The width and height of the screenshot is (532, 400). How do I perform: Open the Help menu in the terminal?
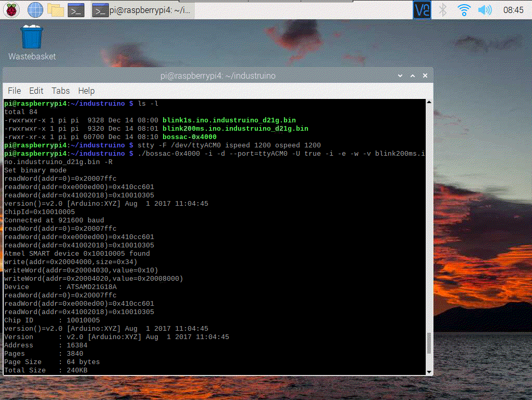click(x=86, y=91)
